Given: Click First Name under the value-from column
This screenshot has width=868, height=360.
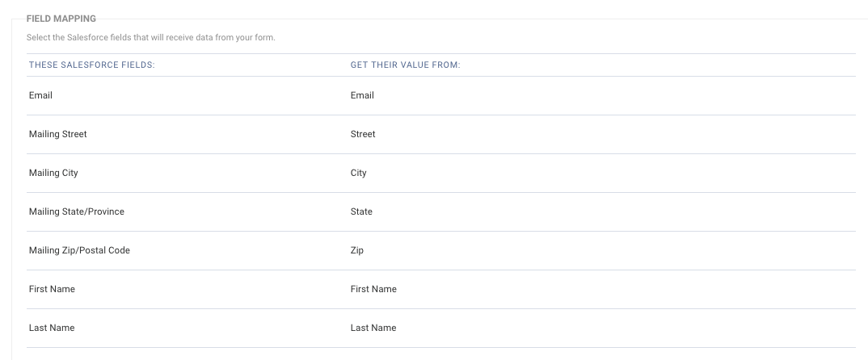Looking at the screenshot, I should coord(373,289).
